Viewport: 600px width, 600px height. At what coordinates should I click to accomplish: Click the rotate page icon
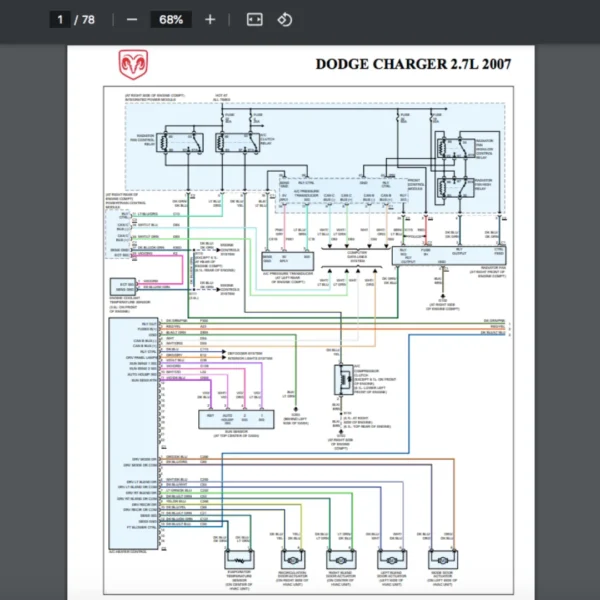pyautogui.click(x=284, y=19)
